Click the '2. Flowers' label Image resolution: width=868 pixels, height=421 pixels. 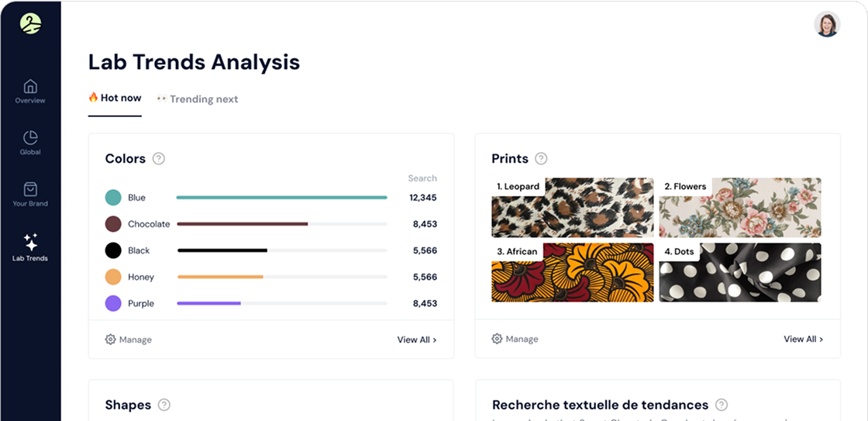(x=685, y=187)
